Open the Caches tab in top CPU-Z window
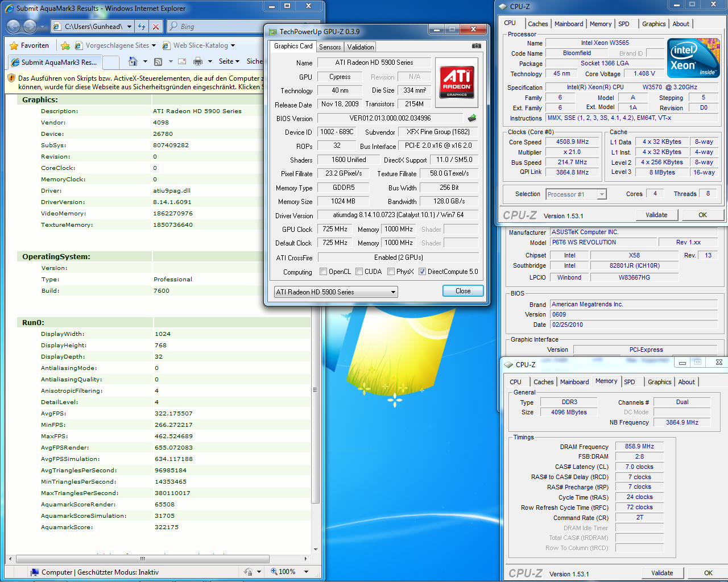This screenshot has width=728, height=582. pyautogui.click(x=537, y=24)
